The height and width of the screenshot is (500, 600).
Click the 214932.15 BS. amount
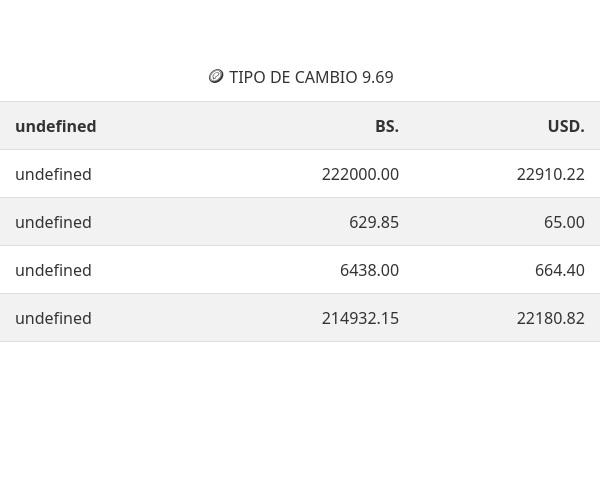(360, 318)
